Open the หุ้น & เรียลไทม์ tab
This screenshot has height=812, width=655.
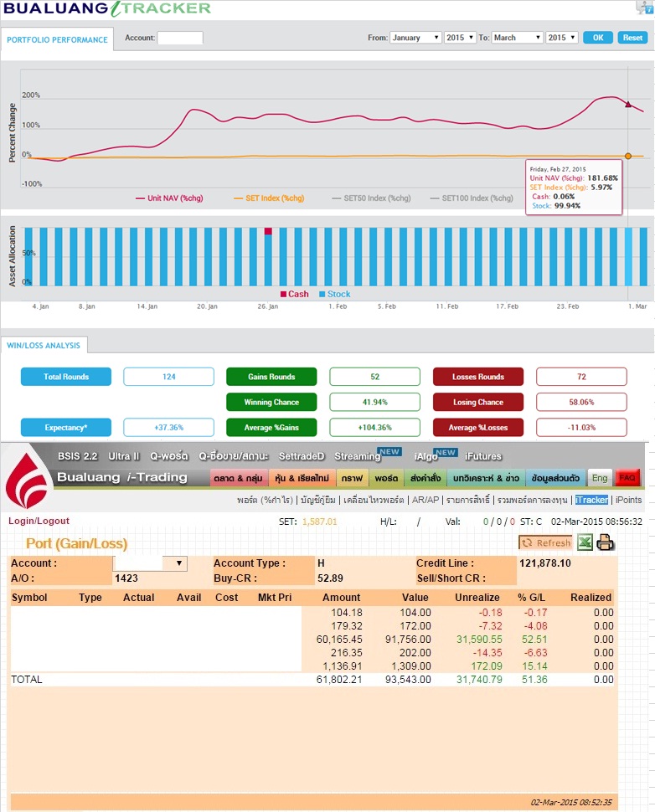point(302,478)
